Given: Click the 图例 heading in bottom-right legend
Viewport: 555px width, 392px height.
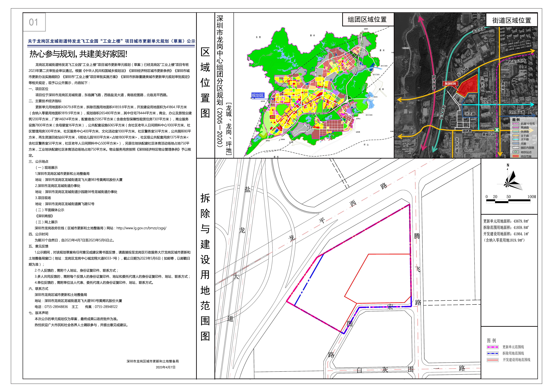Looking at the screenshot, I should (491, 341).
